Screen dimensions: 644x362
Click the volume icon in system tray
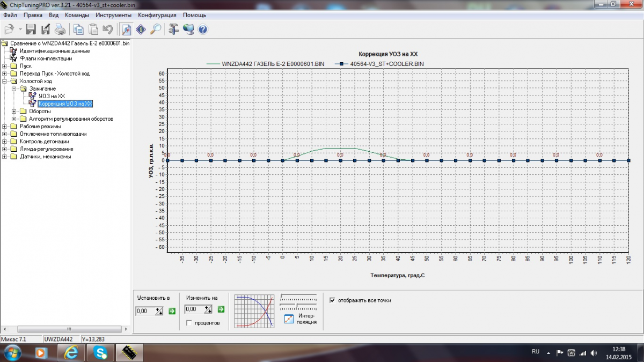point(594,353)
